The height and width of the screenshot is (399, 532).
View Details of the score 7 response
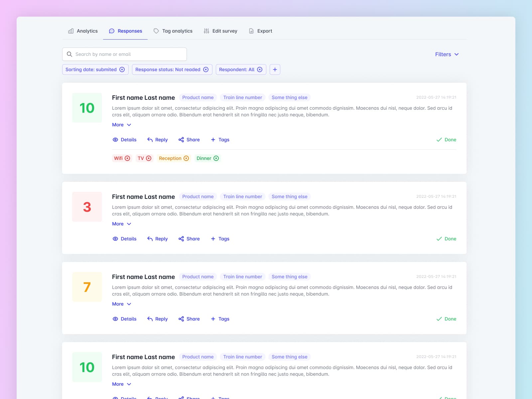click(125, 319)
